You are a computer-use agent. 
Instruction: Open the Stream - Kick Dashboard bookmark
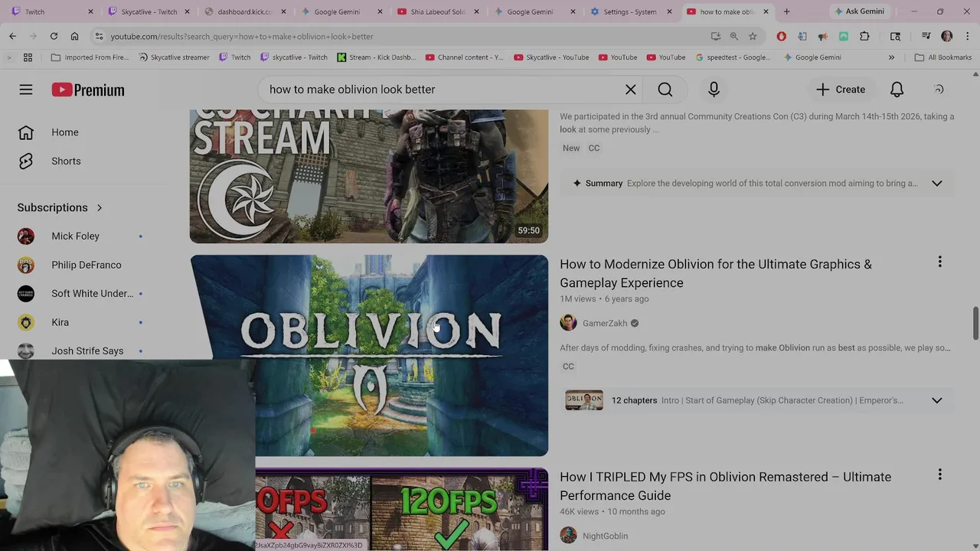coord(376,57)
